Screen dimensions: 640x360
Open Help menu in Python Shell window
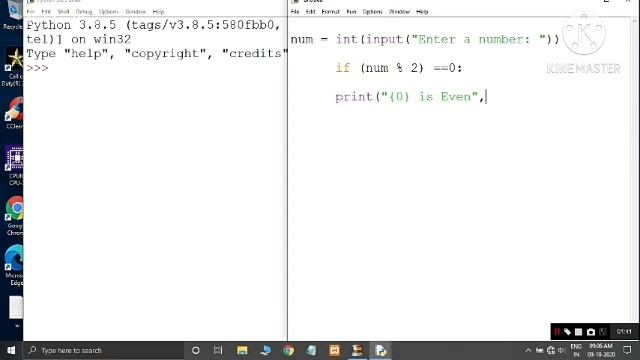tap(158, 12)
